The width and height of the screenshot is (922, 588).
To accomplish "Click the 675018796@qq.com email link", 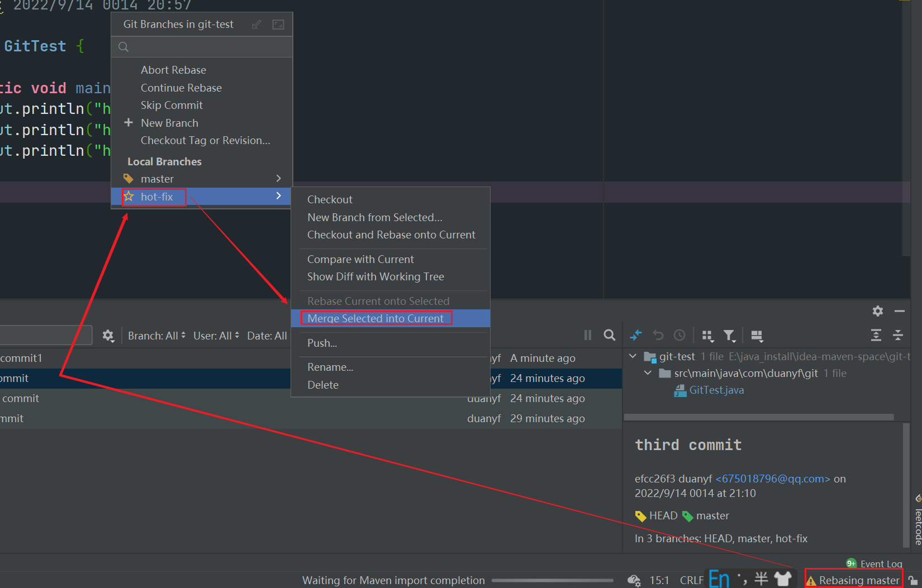I will (x=773, y=479).
